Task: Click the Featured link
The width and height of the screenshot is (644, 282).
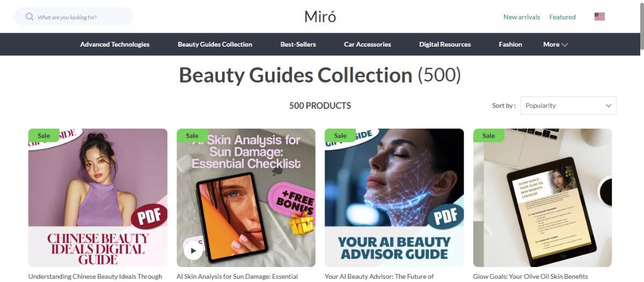Action: (x=562, y=17)
